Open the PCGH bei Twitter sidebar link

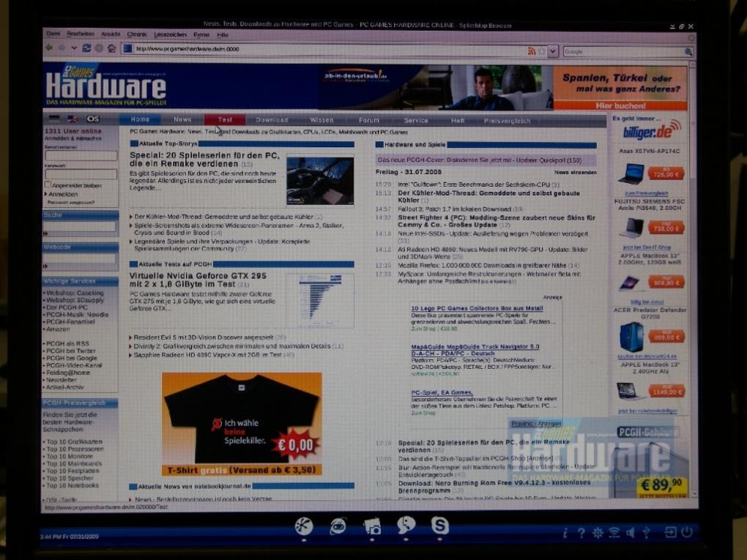coord(71,351)
